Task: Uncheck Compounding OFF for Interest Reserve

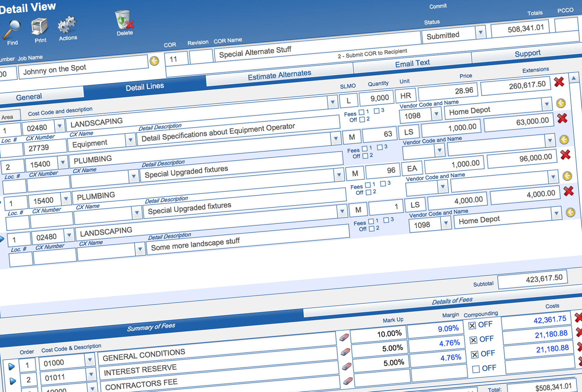Action: (x=473, y=340)
